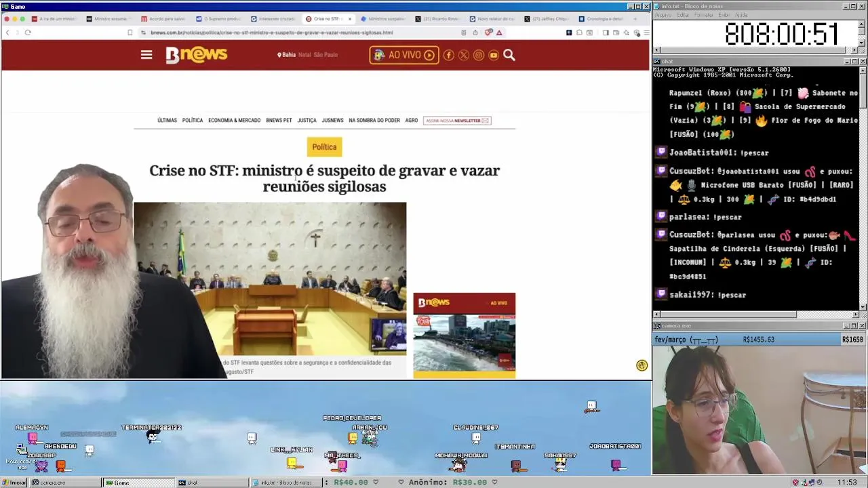Select São Paulo region in header
Viewport: 868px width, 488px height.
[325, 55]
